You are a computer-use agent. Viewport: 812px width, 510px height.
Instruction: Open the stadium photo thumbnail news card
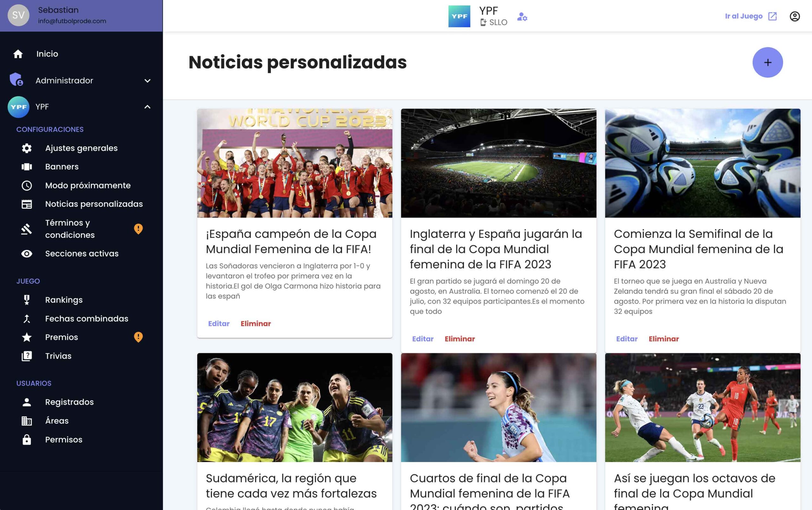498,163
